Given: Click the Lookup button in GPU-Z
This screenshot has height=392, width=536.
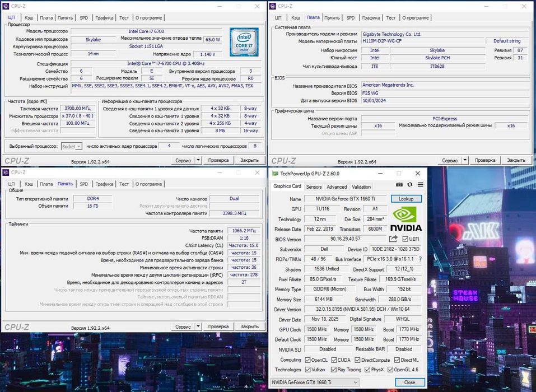Looking at the screenshot, I should (x=406, y=199).
